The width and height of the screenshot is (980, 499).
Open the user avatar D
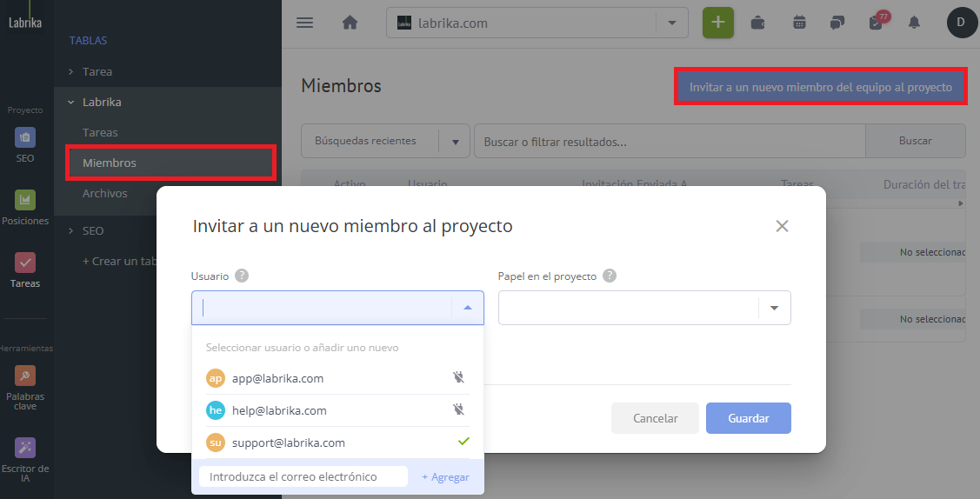961,23
